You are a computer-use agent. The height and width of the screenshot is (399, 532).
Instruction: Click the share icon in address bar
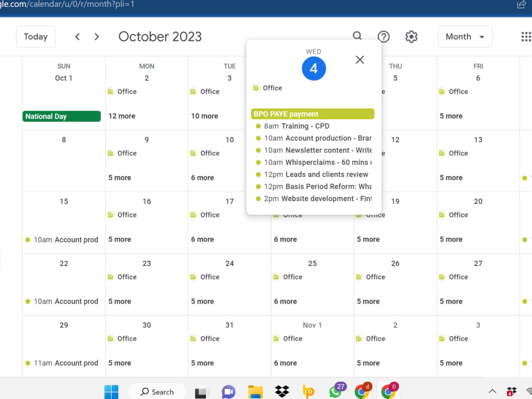point(521,4)
